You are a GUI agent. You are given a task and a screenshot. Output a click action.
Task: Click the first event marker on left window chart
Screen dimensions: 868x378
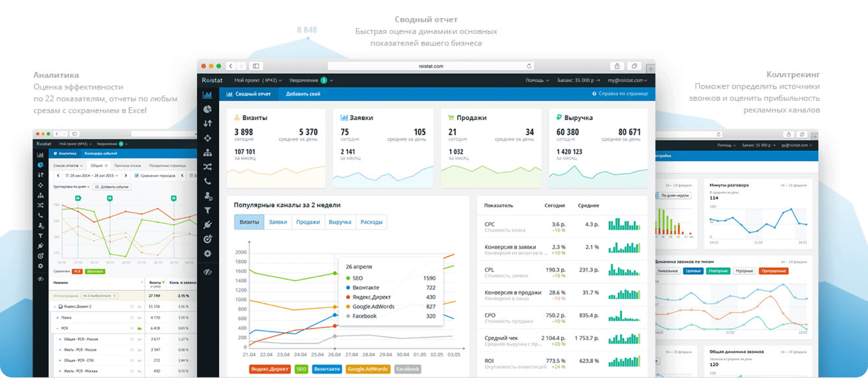[x=78, y=198]
